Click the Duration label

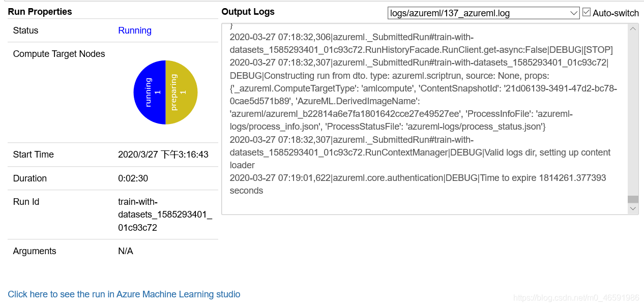30,178
